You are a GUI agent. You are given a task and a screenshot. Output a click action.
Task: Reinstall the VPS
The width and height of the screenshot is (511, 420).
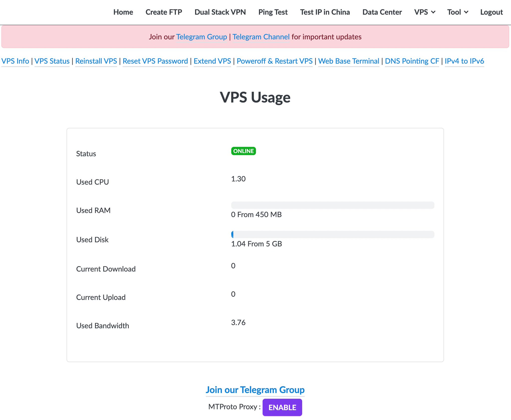click(x=96, y=61)
